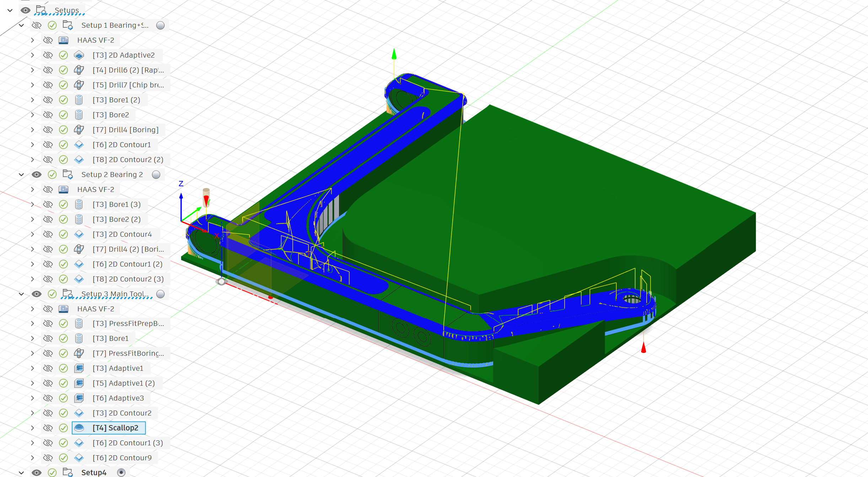Toggle visibility of Setup 2 Bearing 2
Image resolution: width=868 pixels, height=477 pixels.
[x=37, y=175]
